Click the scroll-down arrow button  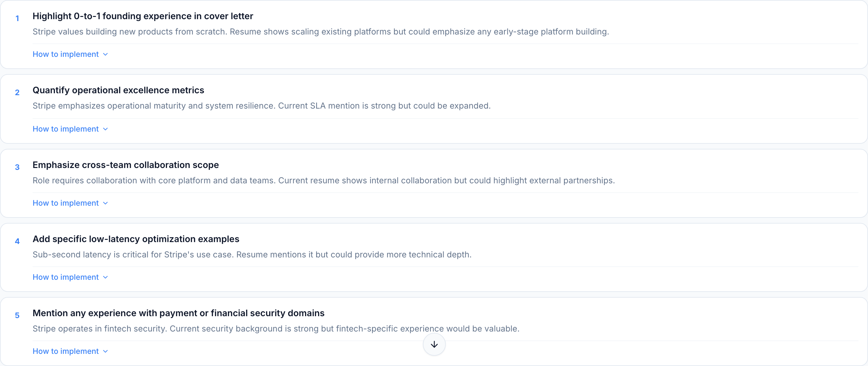(x=434, y=344)
